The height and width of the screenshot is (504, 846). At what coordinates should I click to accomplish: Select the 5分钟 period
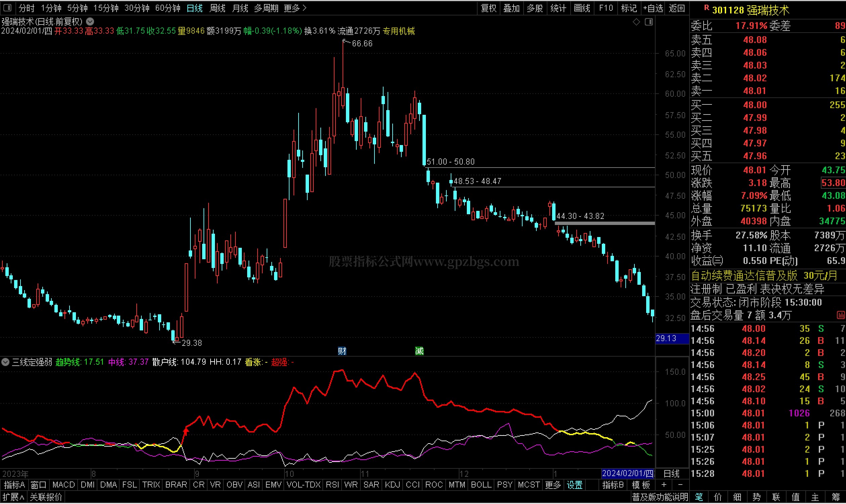[x=78, y=8]
